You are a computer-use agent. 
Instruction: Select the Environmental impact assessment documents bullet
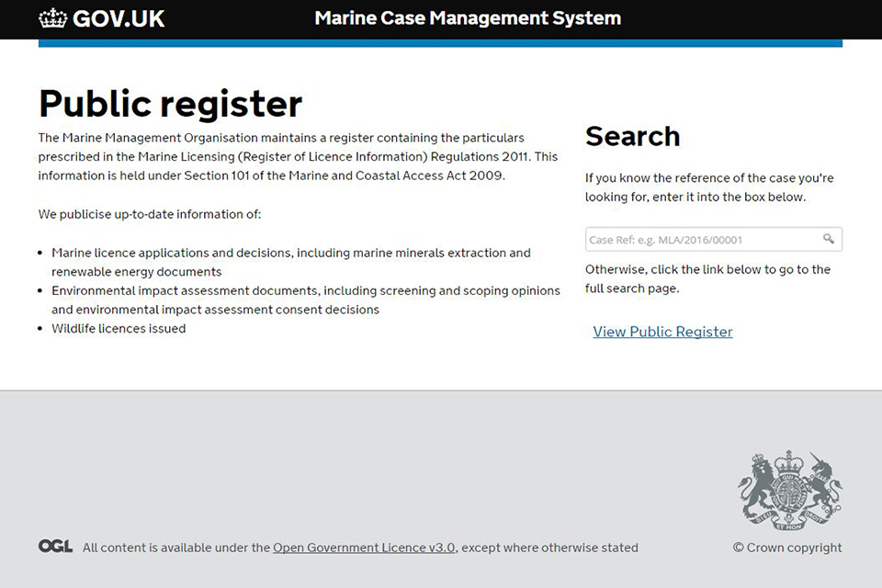305,300
